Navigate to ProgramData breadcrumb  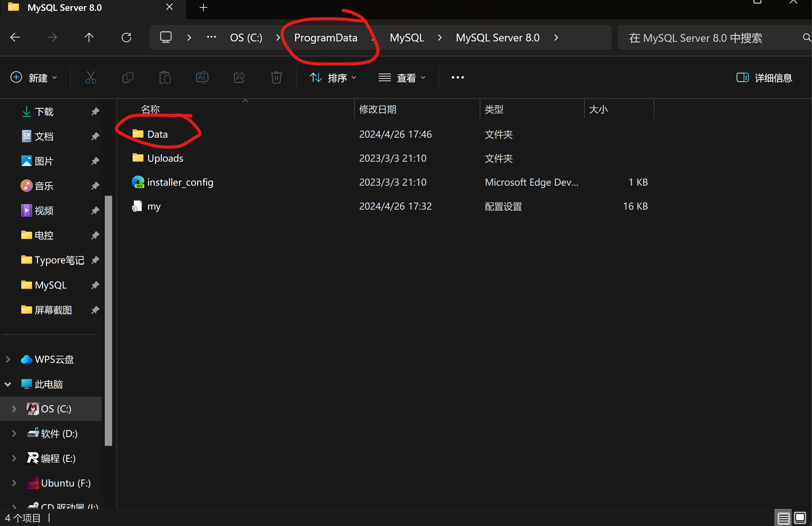[x=326, y=38]
